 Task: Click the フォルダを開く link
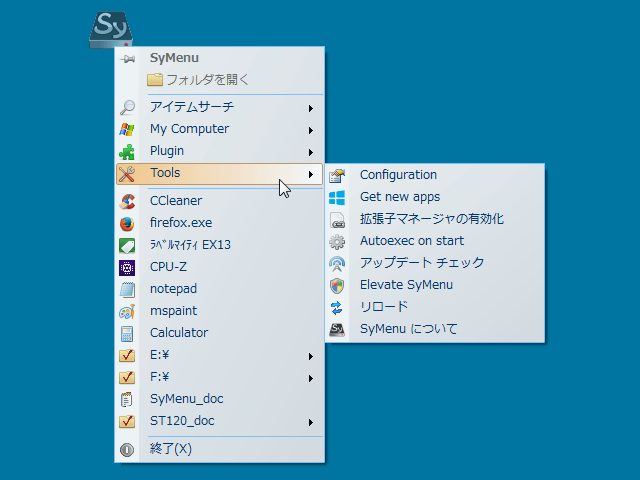click(208, 80)
